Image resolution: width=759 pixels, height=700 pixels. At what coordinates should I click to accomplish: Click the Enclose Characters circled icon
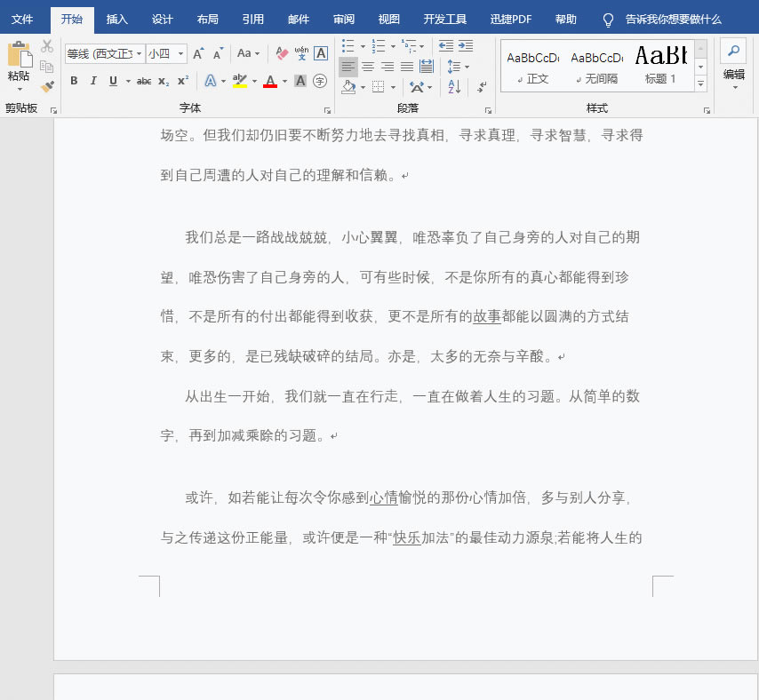pyautogui.click(x=320, y=81)
